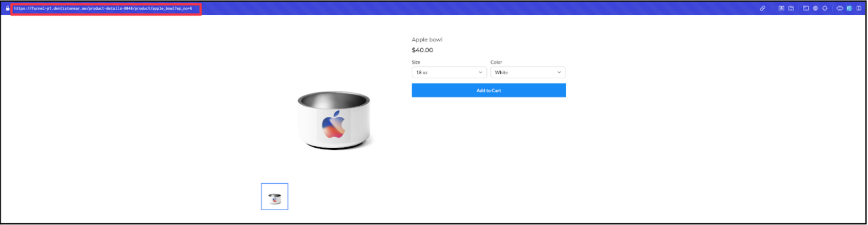Click the highlighted blue extension icon

pyautogui.click(x=849, y=8)
